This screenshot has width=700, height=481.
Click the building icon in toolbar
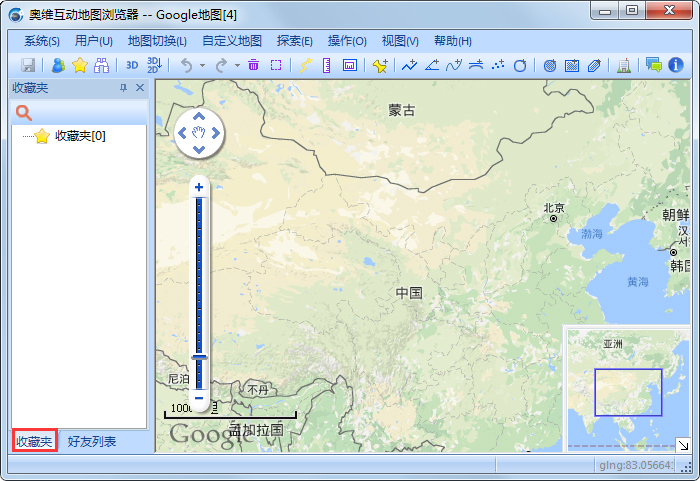[x=624, y=65]
